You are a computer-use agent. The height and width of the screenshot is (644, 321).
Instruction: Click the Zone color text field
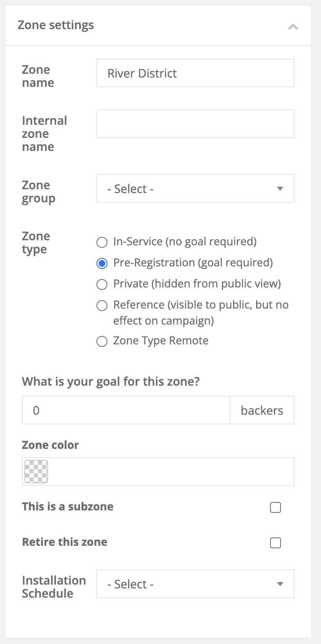[171, 472]
